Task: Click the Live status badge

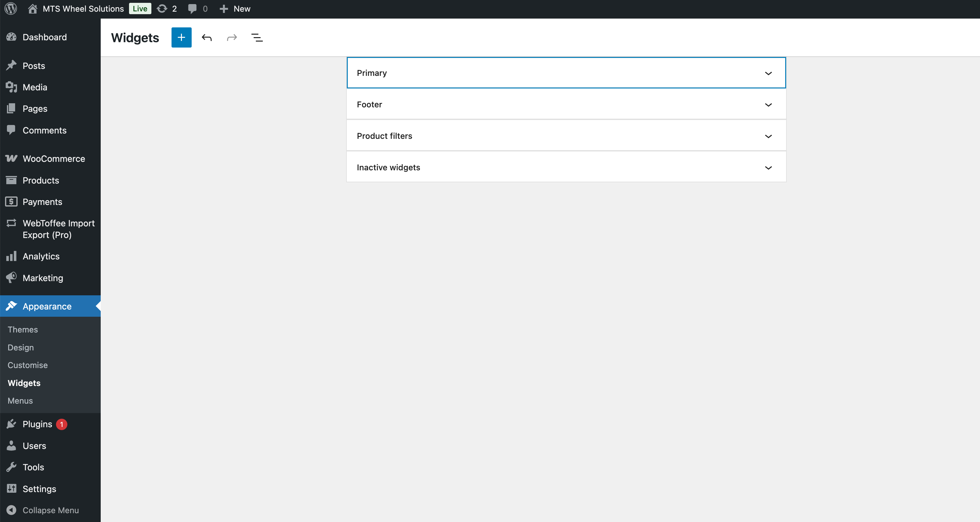Action: [x=140, y=9]
